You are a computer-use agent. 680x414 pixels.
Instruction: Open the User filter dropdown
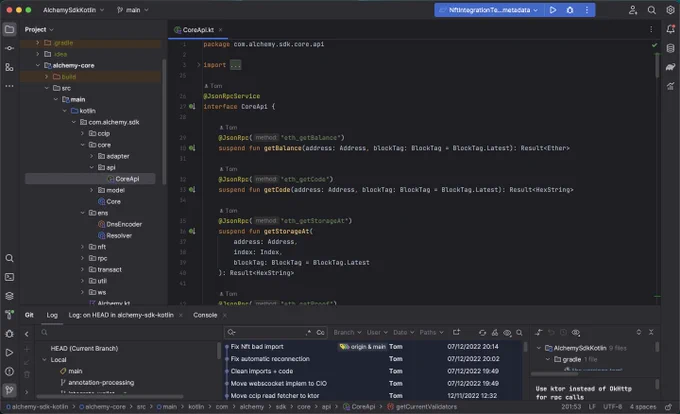coord(377,333)
